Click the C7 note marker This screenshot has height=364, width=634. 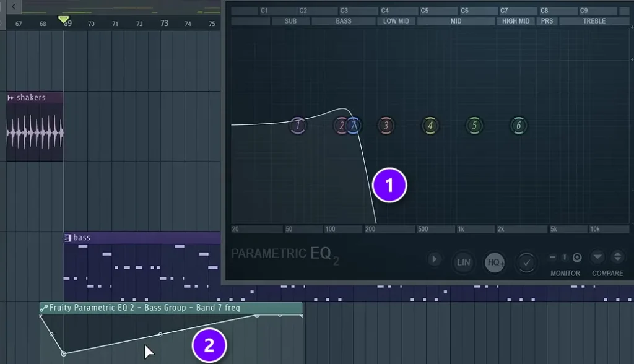tap(504, 11)
